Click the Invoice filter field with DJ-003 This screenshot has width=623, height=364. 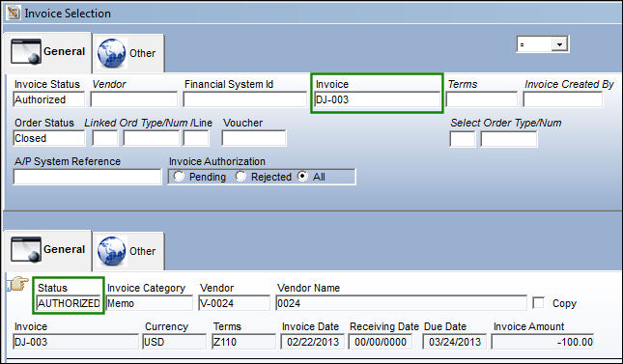(x=377, y=99)
